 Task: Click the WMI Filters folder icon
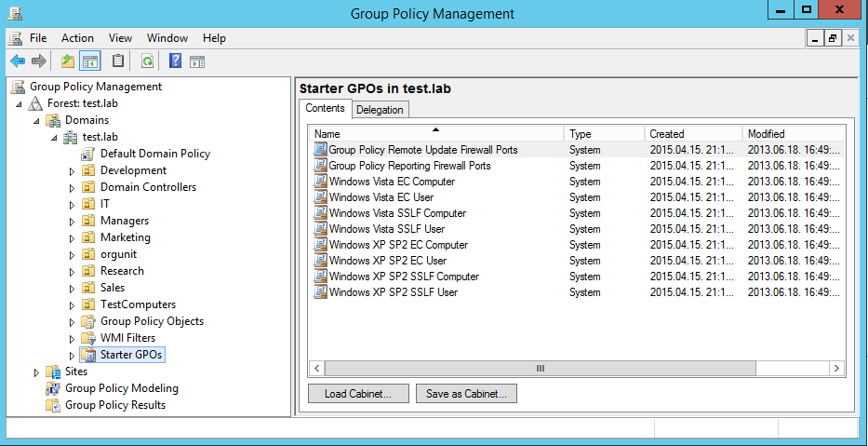(88, 338)
